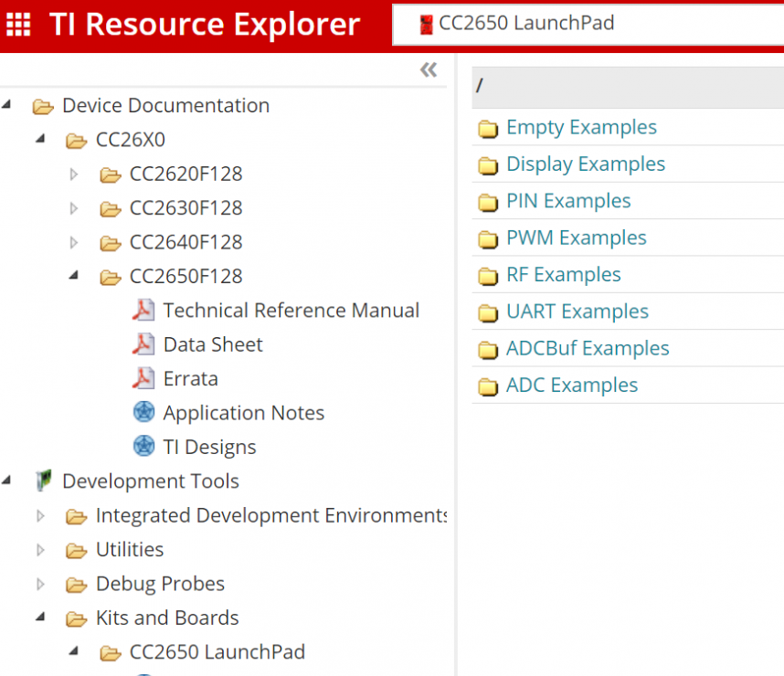Collapse the CC2650F128 tree node
The image size is (784, 676).
tap(75, 276)
